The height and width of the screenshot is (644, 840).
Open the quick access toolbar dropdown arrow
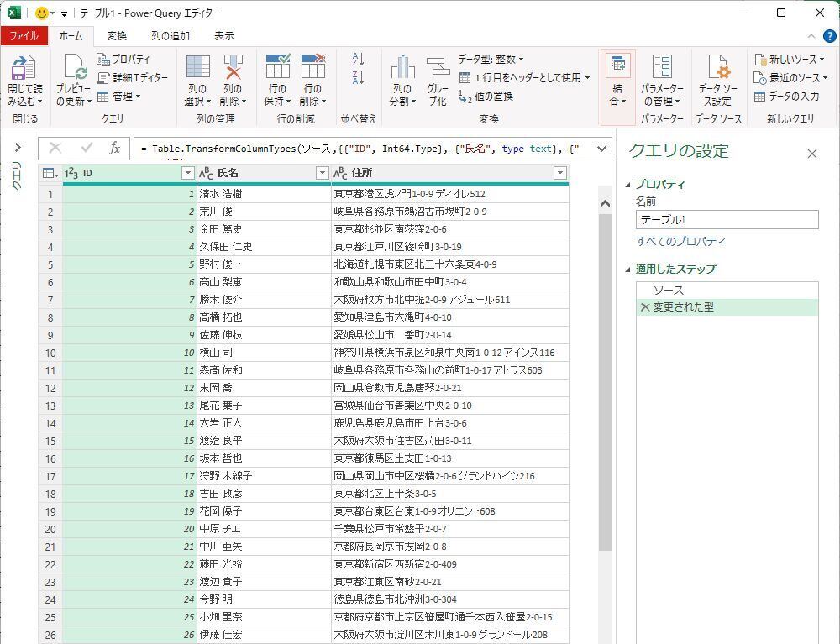[64, 13]
